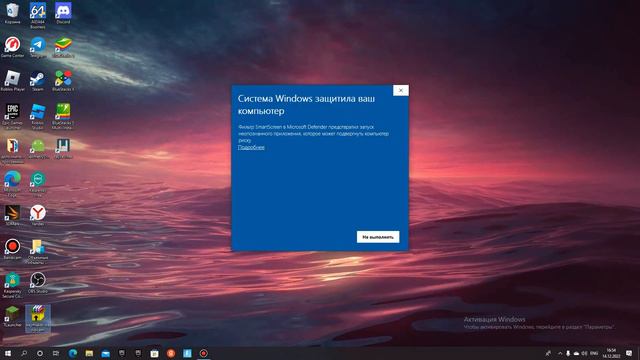This screenshot has height=360, width=640.
Task: Open the Recycle Bin desktop icon
Action: [x=12, y=13]
